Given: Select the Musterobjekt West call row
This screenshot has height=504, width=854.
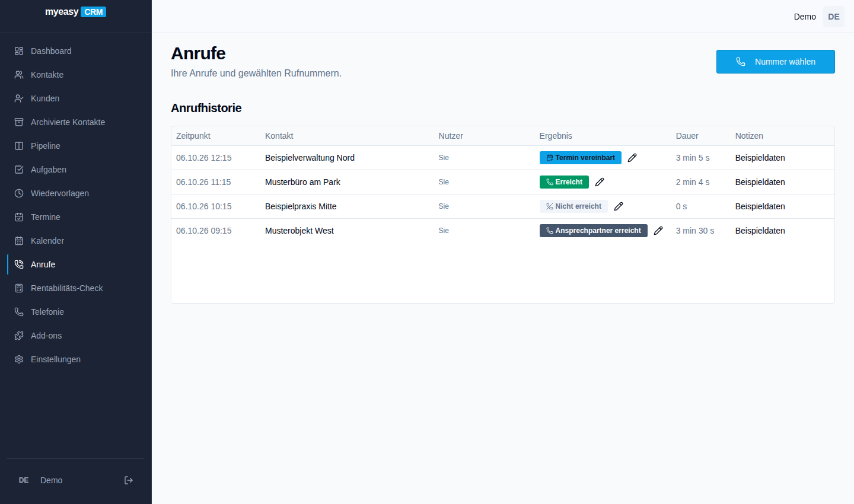Looking at the screenshot, I should [x=503, y=231].
